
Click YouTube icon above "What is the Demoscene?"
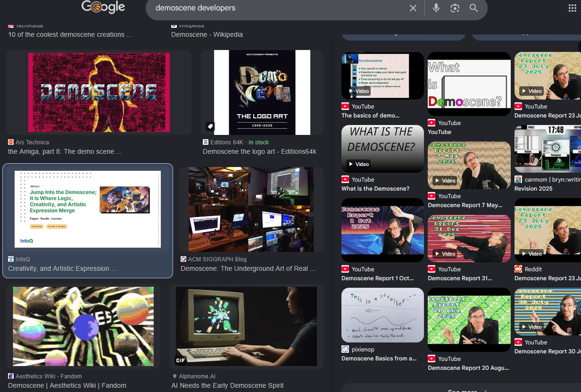coord(345,180)
